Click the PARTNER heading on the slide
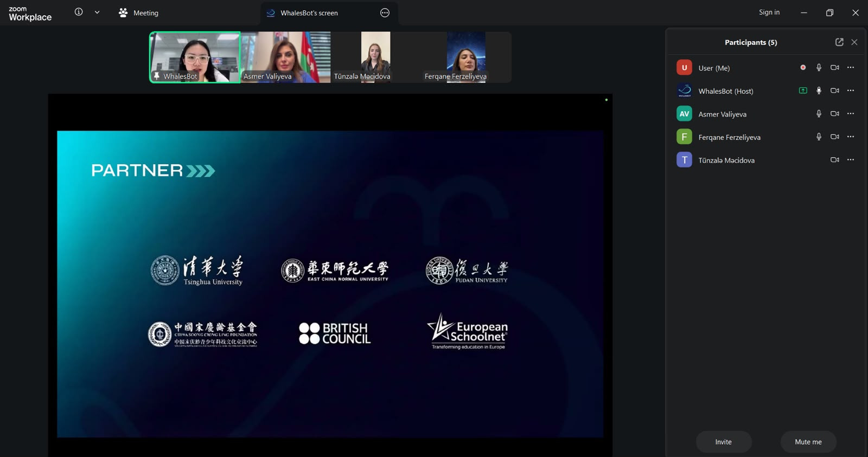The image size is (868, 457). pos(153,171)
